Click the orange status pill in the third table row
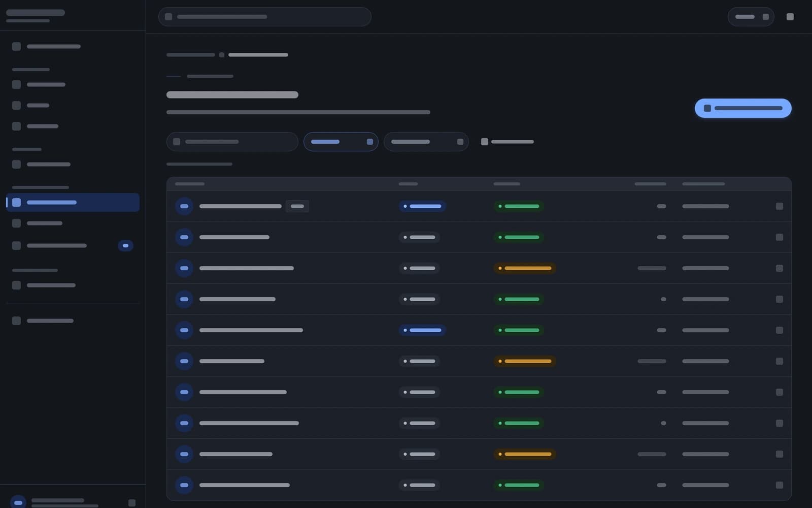Viewport: 812px width, 508px height. pos(525,268)
